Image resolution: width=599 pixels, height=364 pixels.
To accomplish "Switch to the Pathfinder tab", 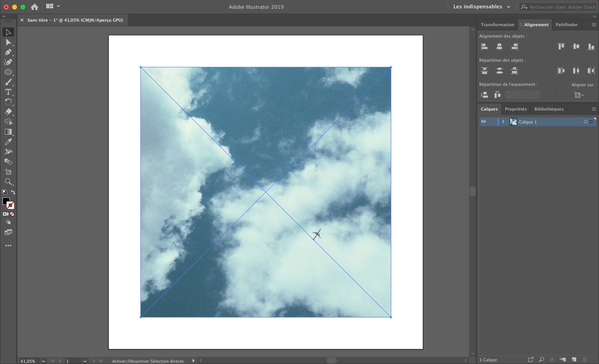I will pos(566,25).
